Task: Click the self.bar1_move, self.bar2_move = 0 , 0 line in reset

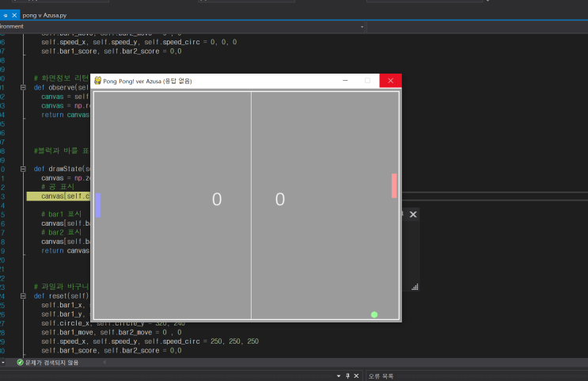Action: pos(112,332)
